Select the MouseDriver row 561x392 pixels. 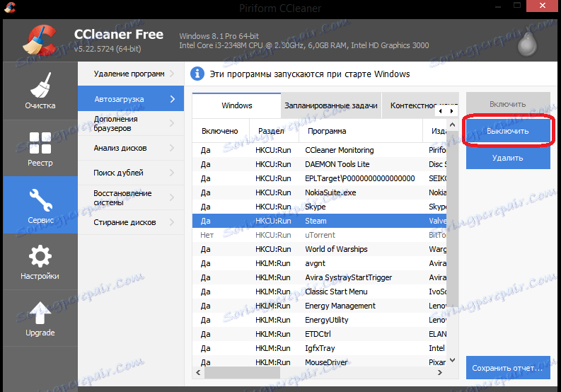point(320,362)
